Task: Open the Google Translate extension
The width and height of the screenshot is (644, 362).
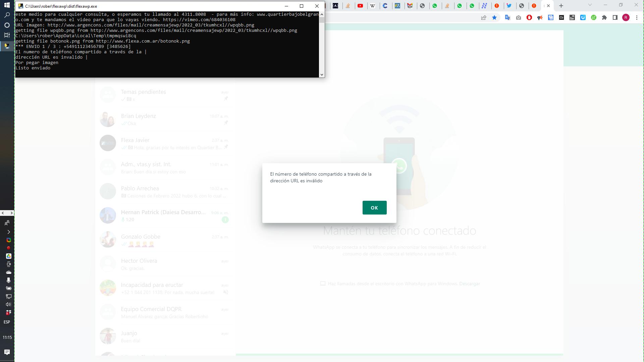Action: click(507, 18)
